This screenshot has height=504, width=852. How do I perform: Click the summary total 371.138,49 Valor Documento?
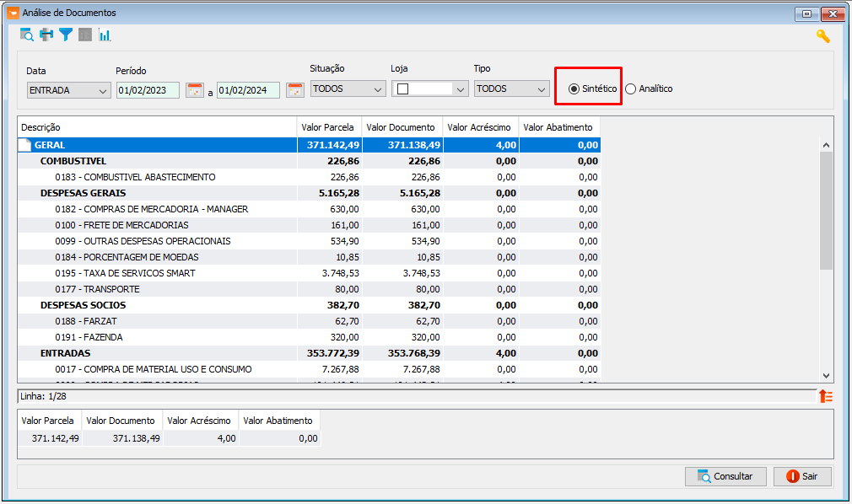(123, 438)
